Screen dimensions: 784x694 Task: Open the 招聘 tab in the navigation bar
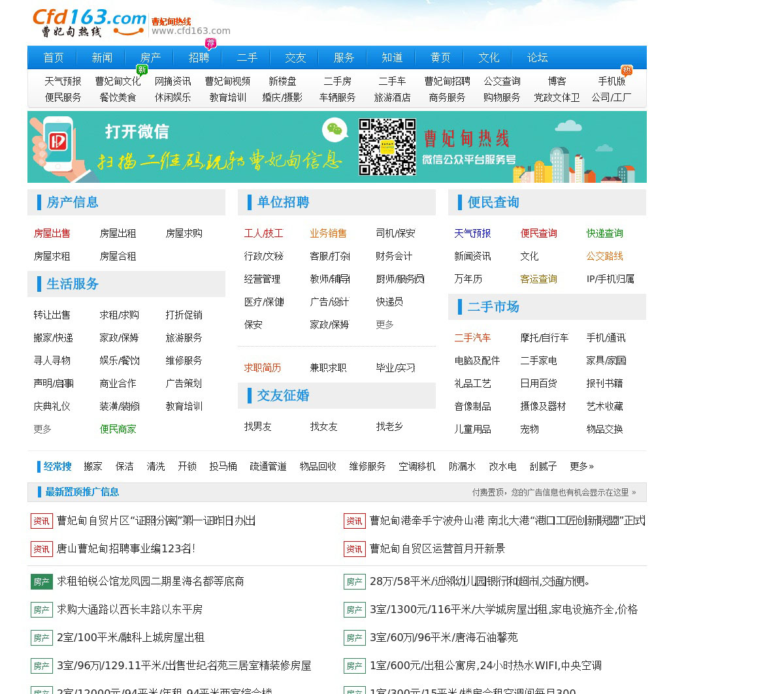click(199, 58)
